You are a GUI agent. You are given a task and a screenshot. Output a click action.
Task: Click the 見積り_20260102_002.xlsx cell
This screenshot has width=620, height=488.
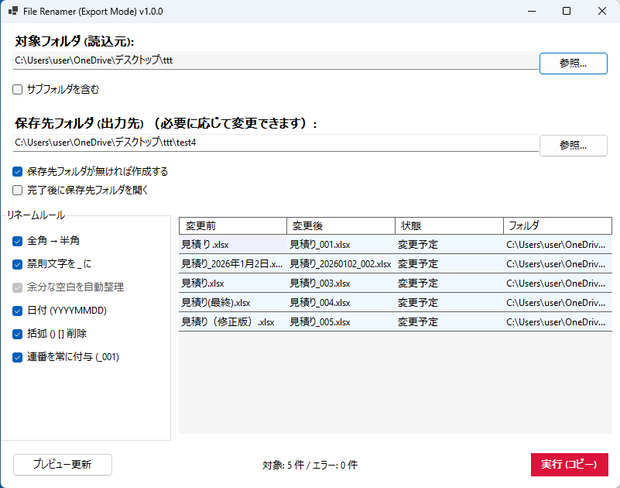tap(341, 264)
